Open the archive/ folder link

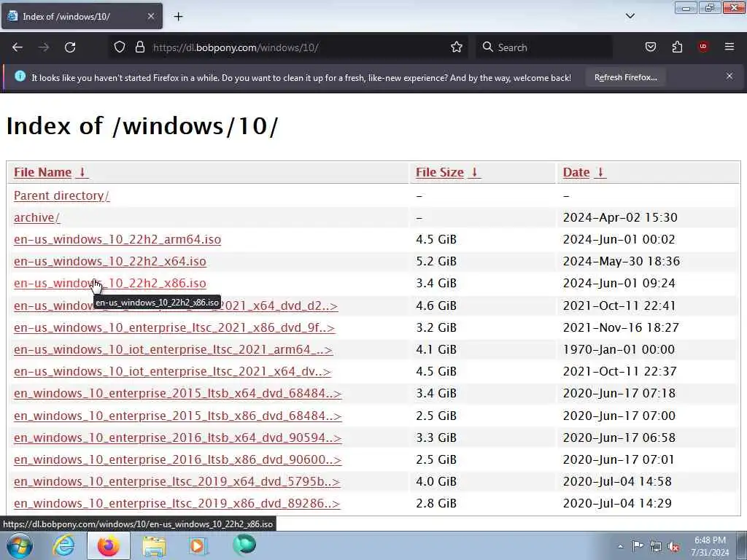[36, 217]
